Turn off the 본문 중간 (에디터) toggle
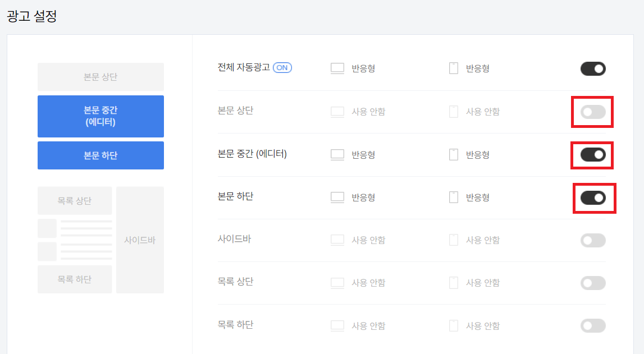Screen dimensions: 644x354 coord(593,155)
